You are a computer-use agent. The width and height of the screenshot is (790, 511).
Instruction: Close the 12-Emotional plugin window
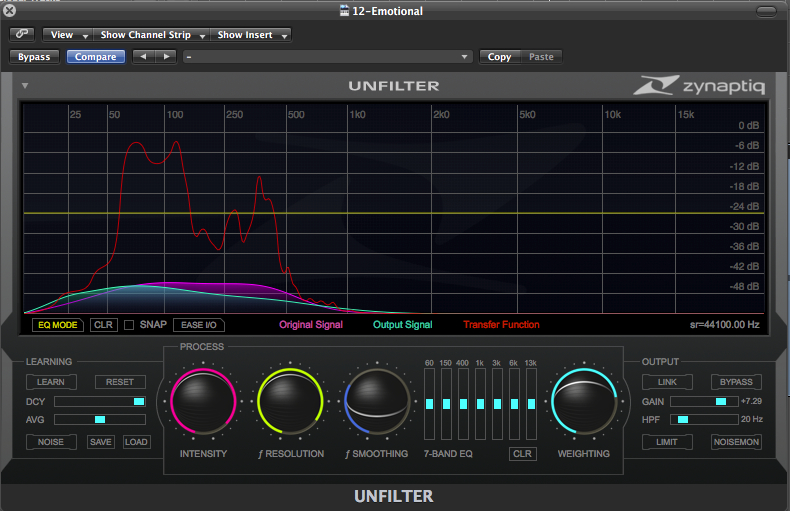pyautogui.click(x=9, y=10)
